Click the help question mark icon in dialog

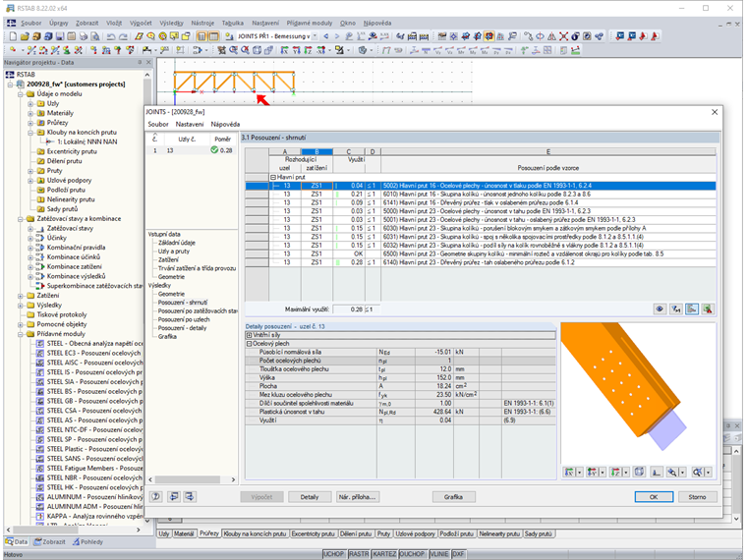point(155,497)
